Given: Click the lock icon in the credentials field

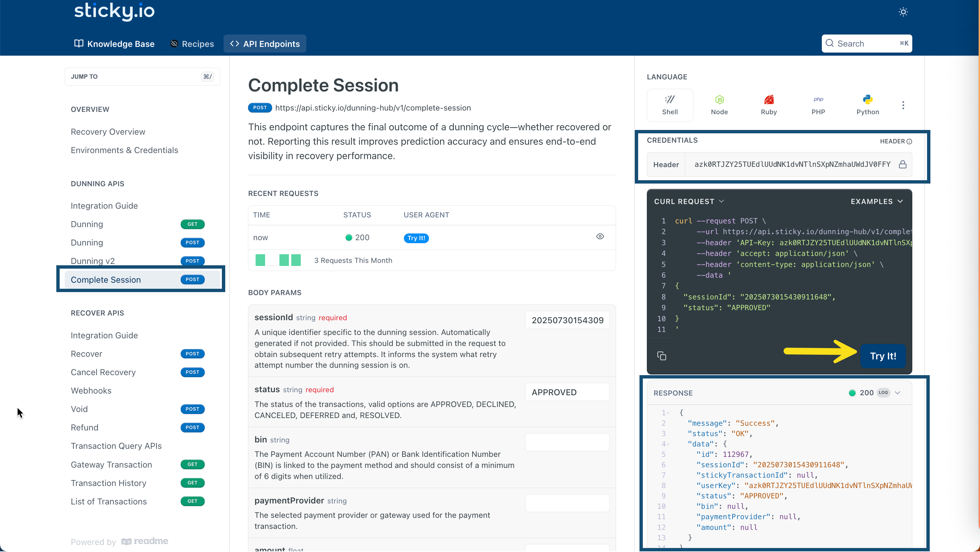Looking at the screenshot, I should [903, 164].
